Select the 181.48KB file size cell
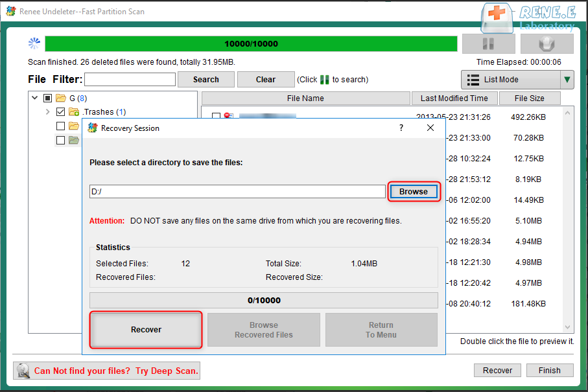 528,303
